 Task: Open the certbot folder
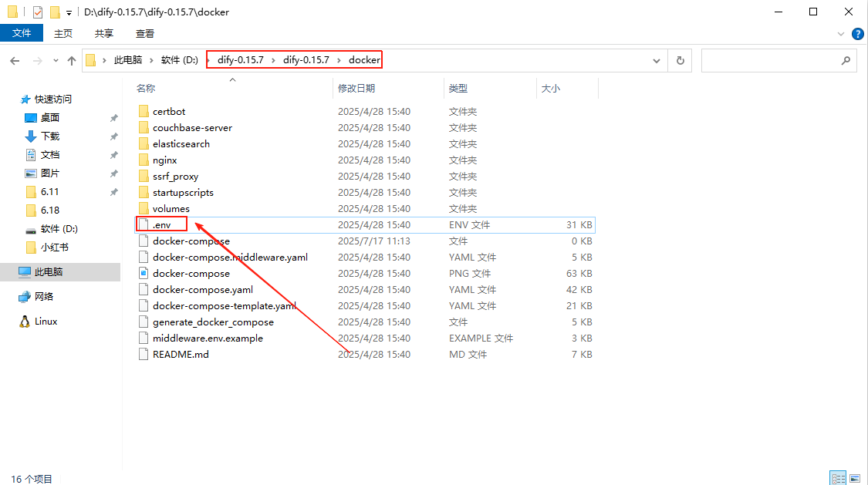point(168,112)
